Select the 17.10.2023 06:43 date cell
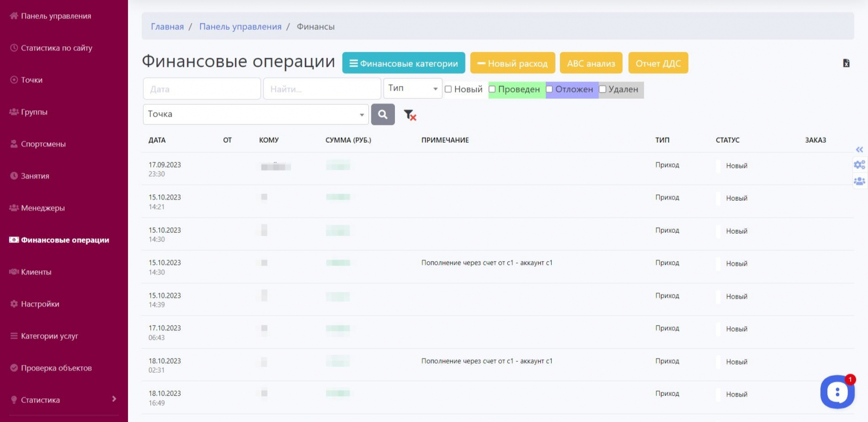Screen dimensions: 868x422 tap(165, 333)
